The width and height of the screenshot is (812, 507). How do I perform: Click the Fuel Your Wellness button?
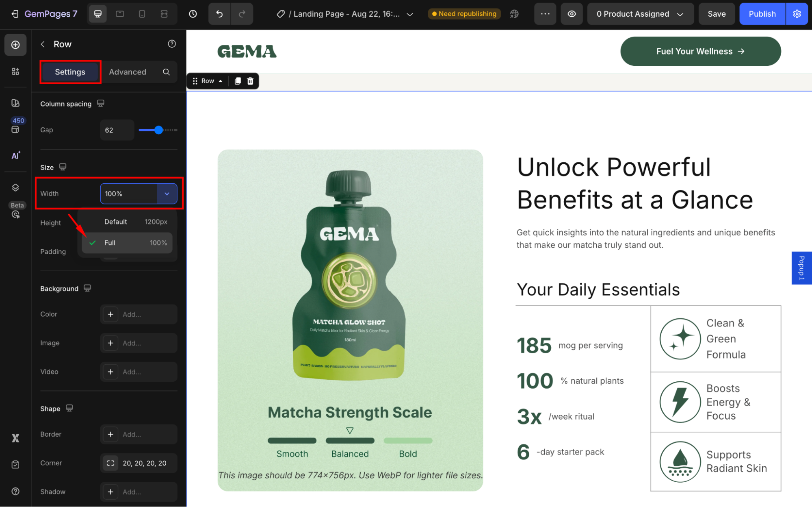[700, 51]
